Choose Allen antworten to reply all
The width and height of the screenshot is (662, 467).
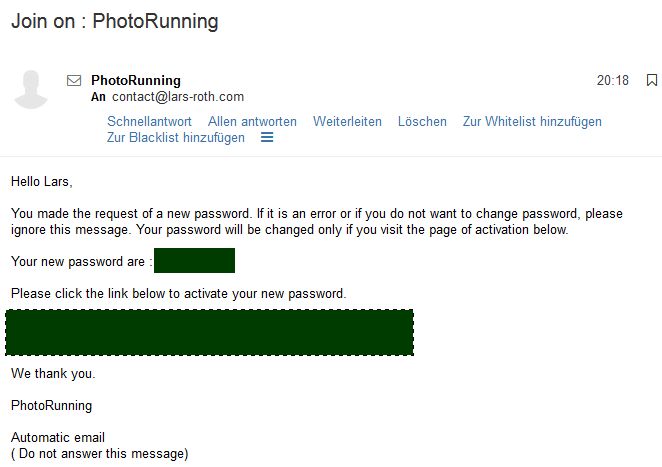pyautogui.click(x=252, y=122)
